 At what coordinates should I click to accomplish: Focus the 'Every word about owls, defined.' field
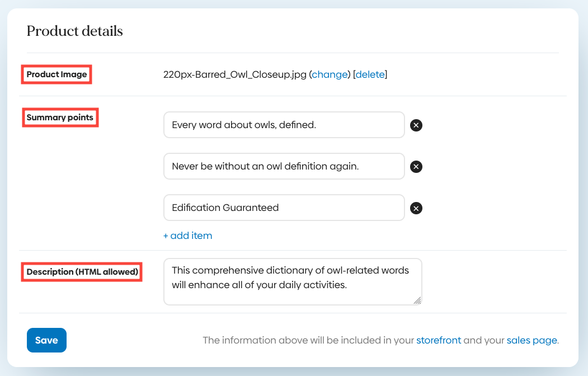point(284,125)
